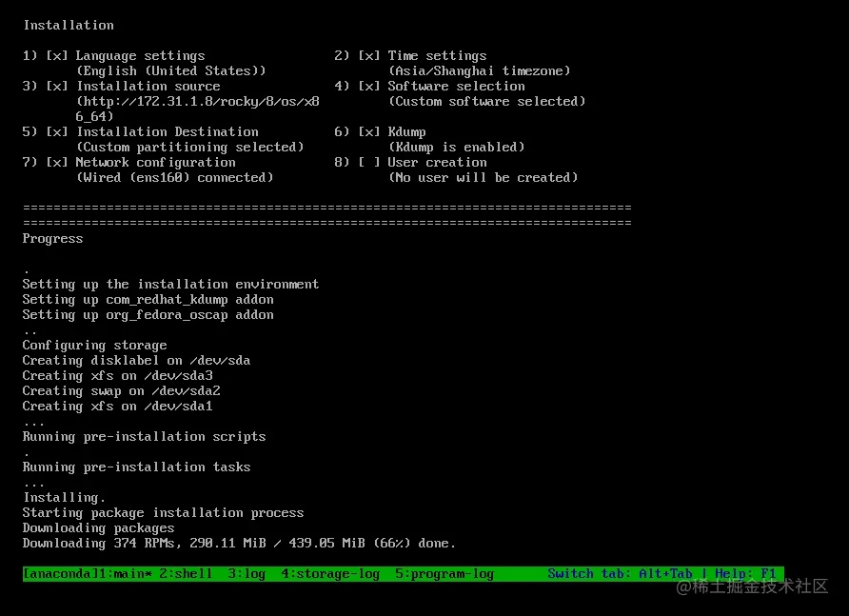Click 'Creating disklabel on /dev/sda' line
Screen dimensions: 849x616
[x=136, y=360]
